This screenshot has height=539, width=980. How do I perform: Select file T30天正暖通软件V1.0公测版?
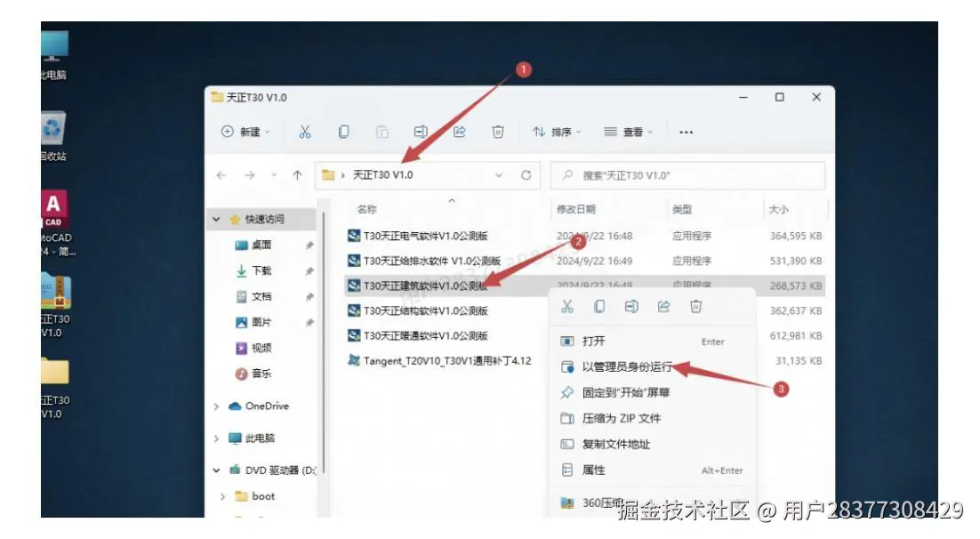(x=426, y=336)
